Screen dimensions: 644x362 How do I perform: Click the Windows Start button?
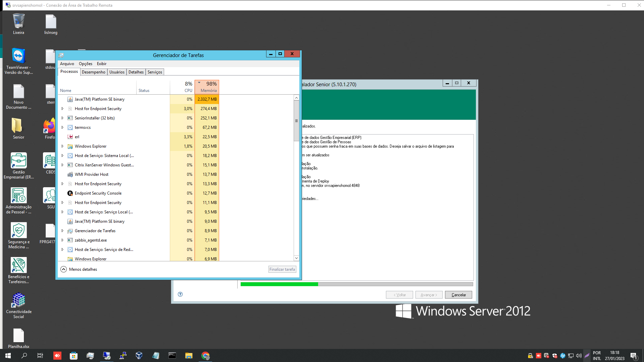pos(8,356)
